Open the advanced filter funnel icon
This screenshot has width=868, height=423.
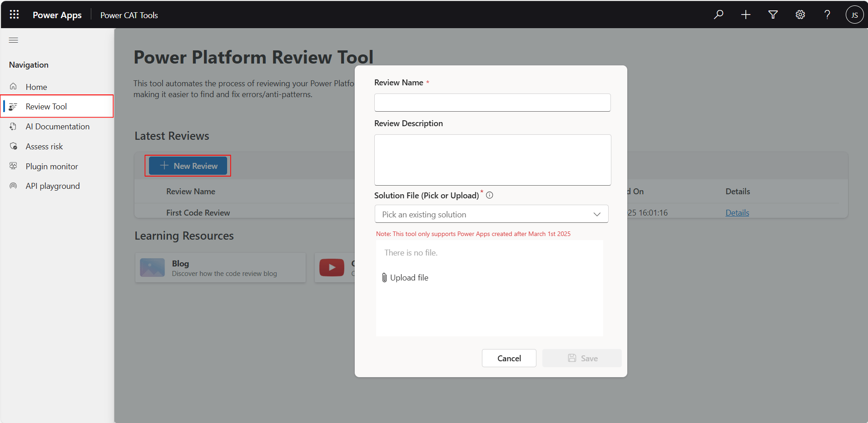(x=773, y=15)
